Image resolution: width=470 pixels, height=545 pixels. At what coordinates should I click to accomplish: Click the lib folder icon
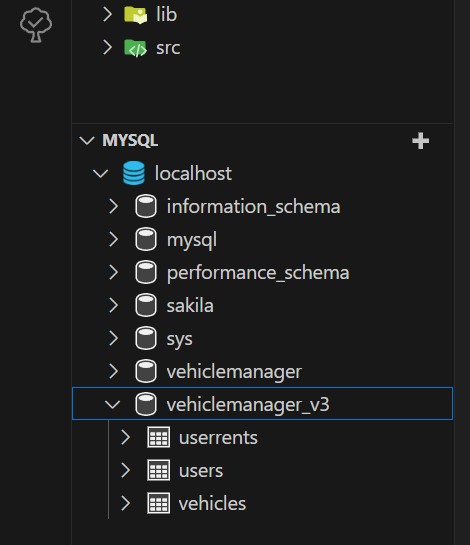pyautogui.click(x=136, y=15)
